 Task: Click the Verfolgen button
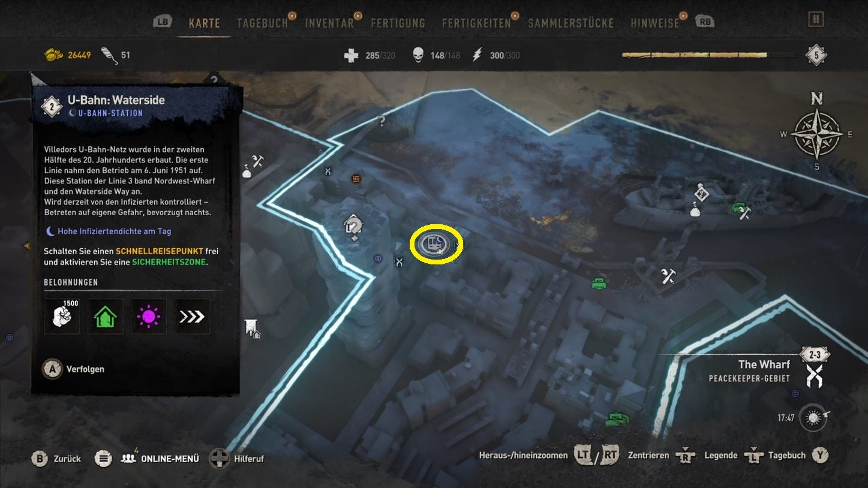[73, 369]
